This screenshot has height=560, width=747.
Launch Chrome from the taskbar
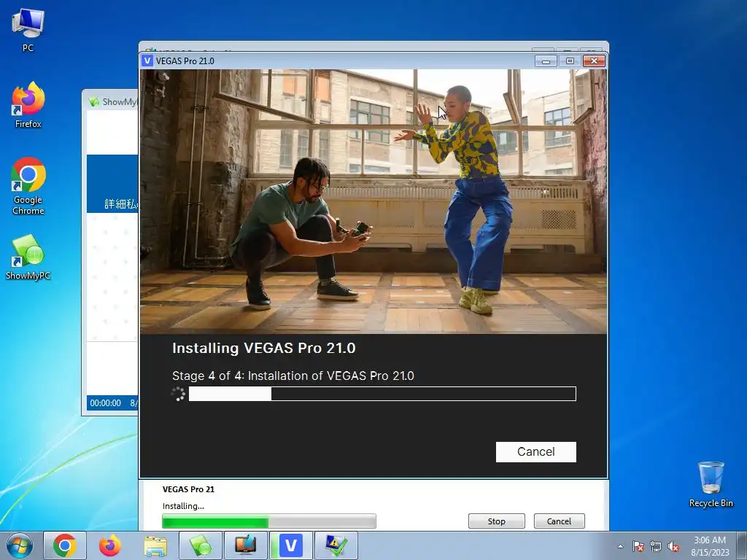[x=65, y=545]
